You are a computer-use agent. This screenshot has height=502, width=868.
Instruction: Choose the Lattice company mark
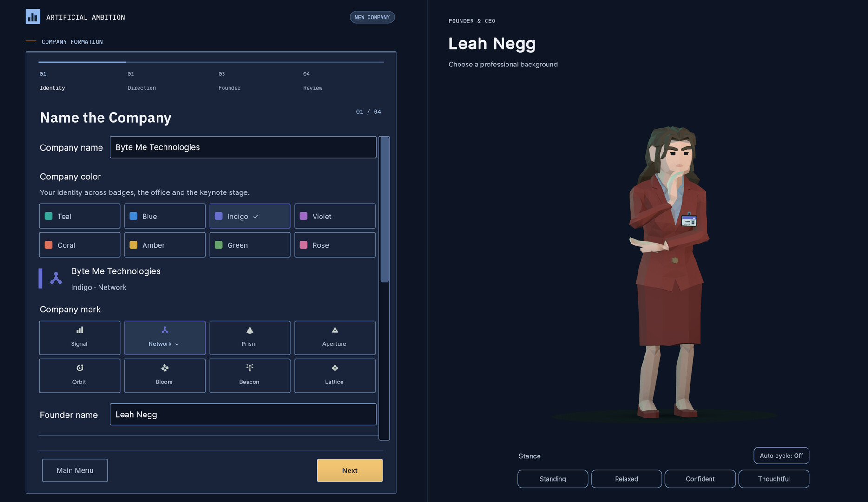(x=335, y=376)
